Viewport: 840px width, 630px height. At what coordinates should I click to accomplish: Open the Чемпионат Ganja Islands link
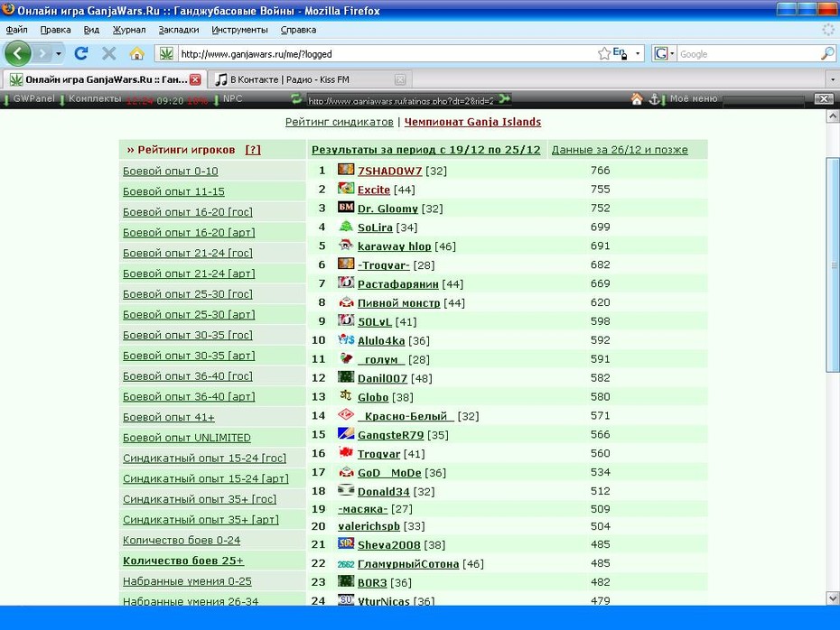472,122
